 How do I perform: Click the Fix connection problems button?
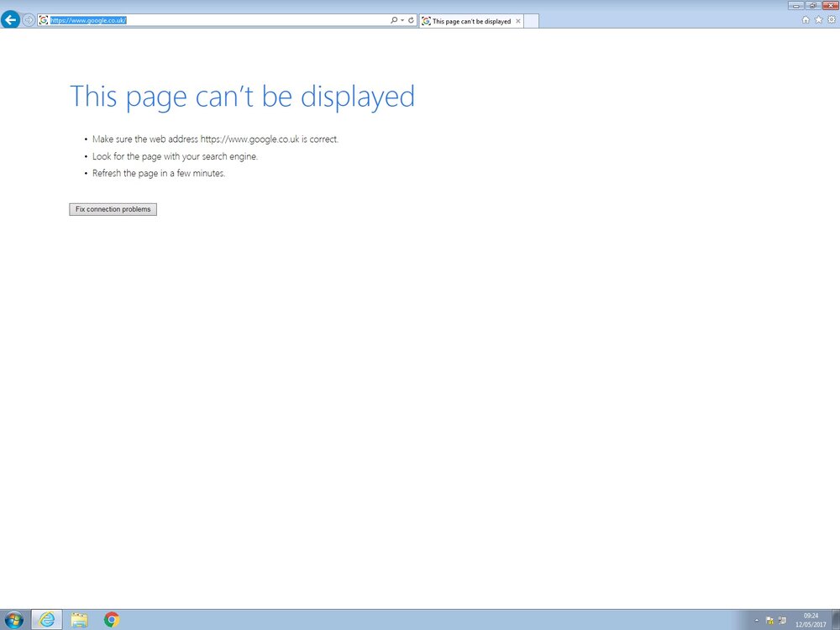pos(113,209)
